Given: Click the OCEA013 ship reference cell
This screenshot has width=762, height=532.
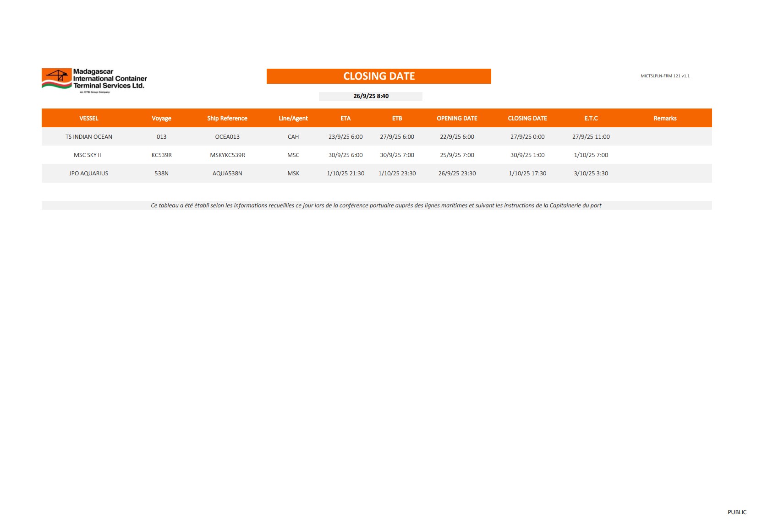Looking at the screenshot, I should pyautogui.click(x=227, y=137).
